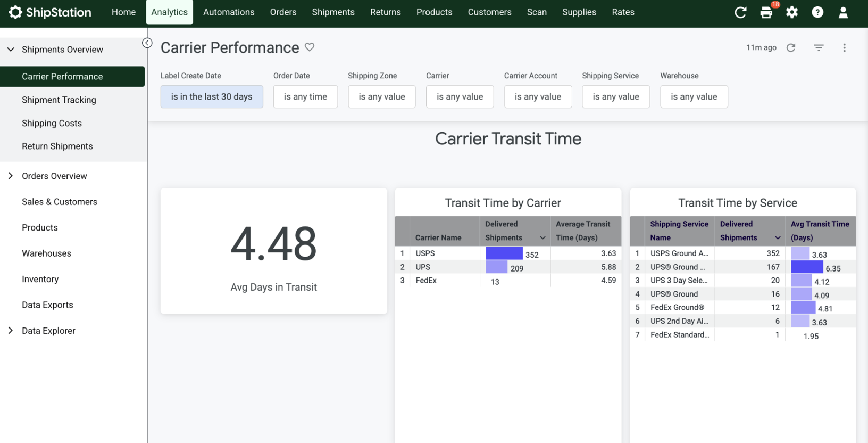Viewport: 868px width, 443px height.
Task: Open the Supplies tab
Action: coord(579,12)
